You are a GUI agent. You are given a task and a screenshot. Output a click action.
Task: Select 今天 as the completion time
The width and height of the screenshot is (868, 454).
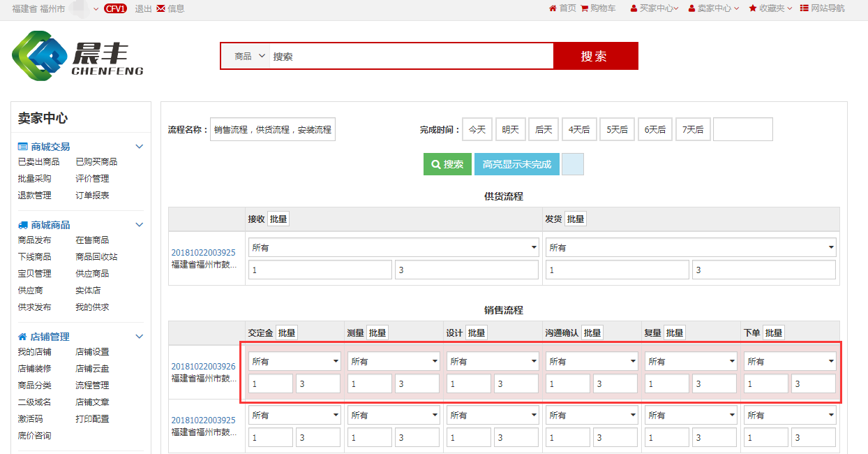[477, 129]
